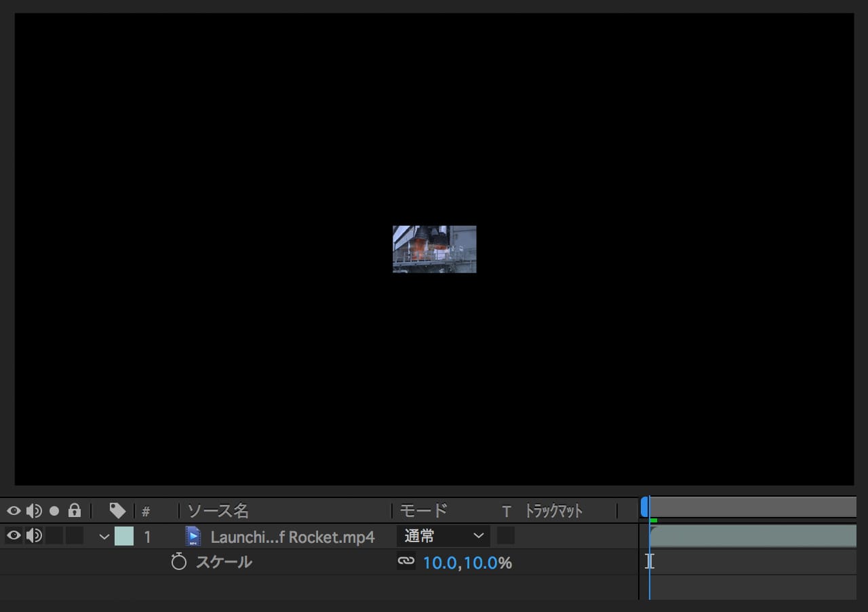The image size is (868, 612).
Task: Click the eye icon column header
Action: click(14, 510)
